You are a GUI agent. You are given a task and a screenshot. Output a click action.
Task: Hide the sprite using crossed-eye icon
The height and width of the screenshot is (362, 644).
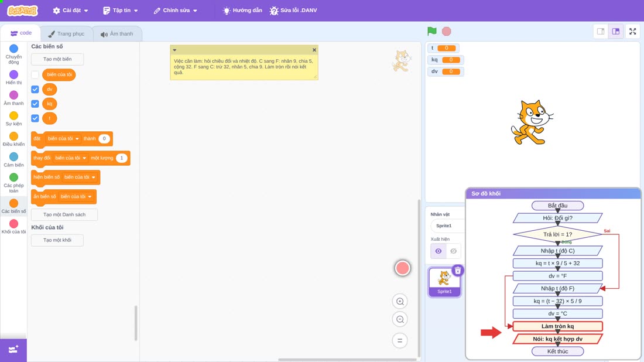click(x=453, y=251)
